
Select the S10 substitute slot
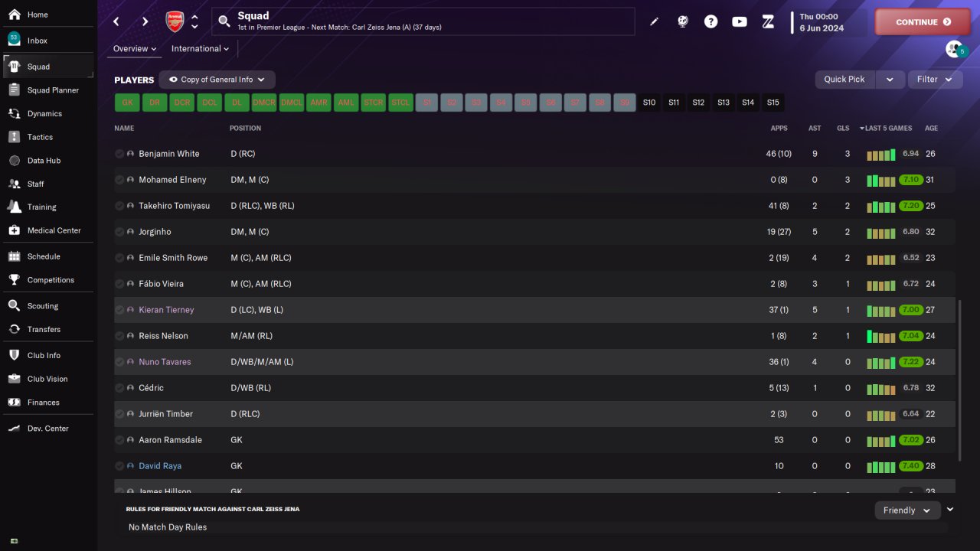(649, 103)
